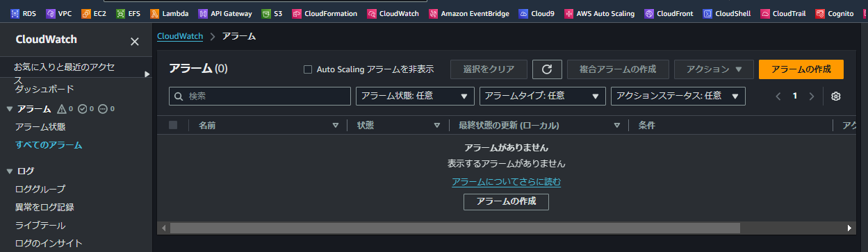Sort by 状態 column arrow
The height and width of the screenshot is (252, 868).
(x=437, y=126)
